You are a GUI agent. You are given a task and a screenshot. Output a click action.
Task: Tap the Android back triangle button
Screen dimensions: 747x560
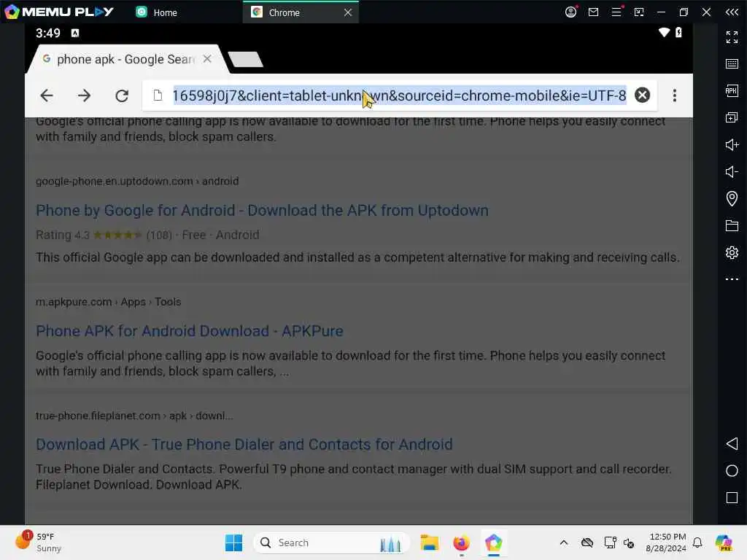(x=732, y=444)
